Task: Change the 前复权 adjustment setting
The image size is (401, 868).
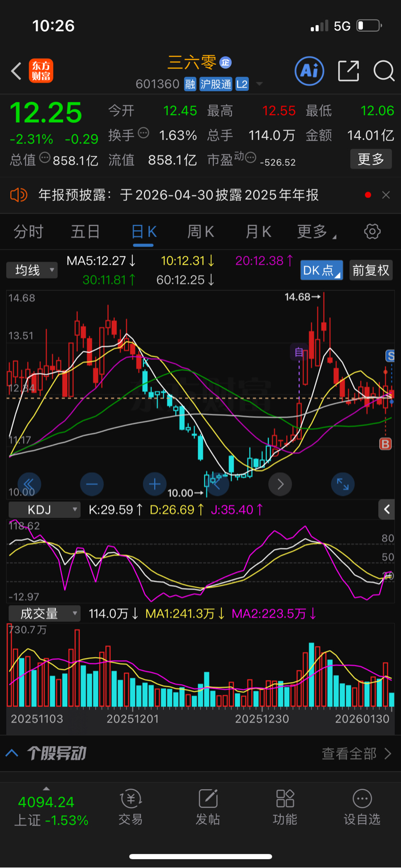Action: (x=371, y=270)
